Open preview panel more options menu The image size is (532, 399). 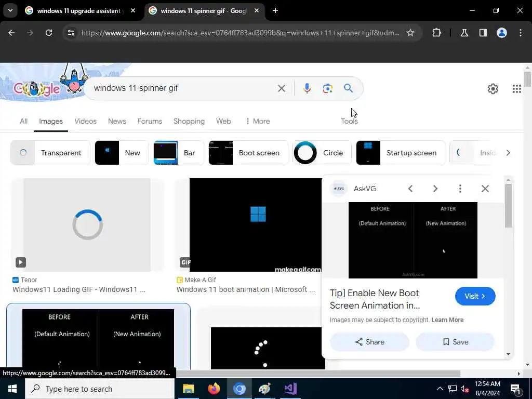pyautogui.click(x=460, y=188)
